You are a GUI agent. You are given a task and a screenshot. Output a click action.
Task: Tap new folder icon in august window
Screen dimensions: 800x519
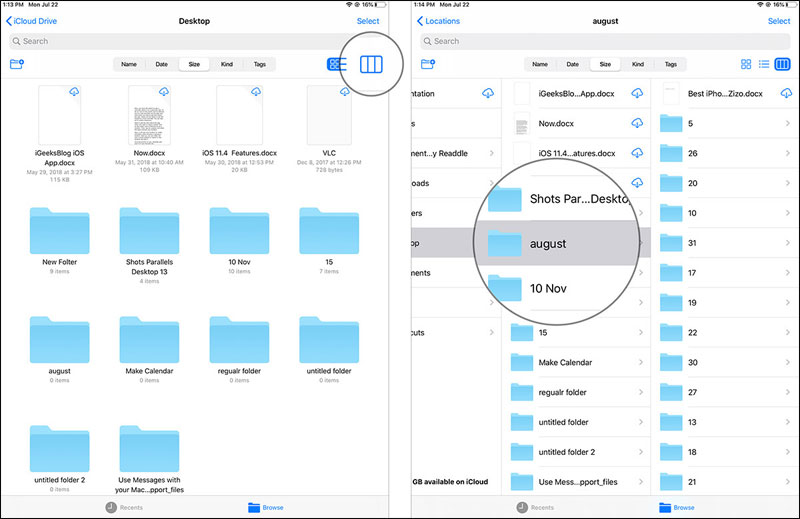click(x=428, y=64)
